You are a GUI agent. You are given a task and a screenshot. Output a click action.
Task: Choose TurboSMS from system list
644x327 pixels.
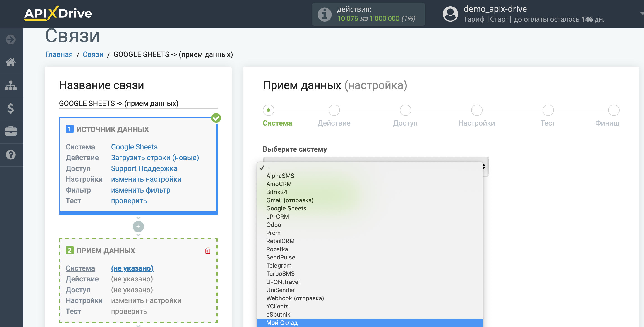(370, 274)
